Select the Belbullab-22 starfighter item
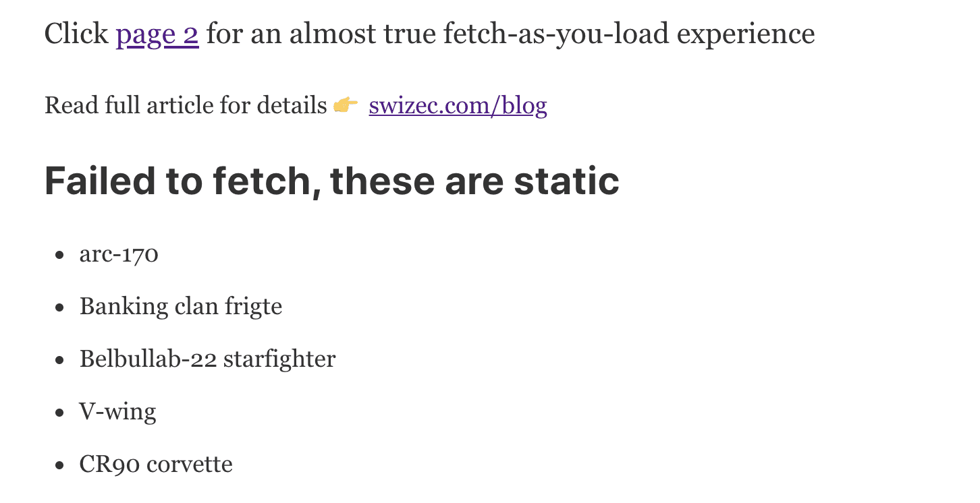 click(x=207, y=359)
